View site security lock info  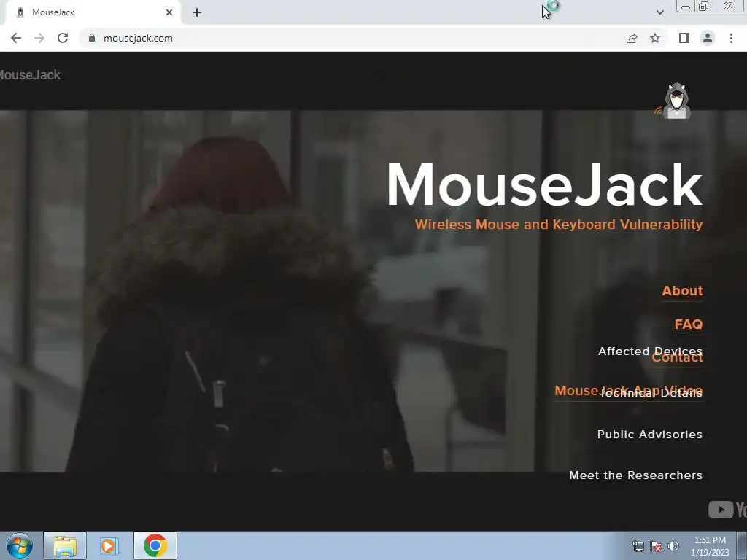(92, 38)
